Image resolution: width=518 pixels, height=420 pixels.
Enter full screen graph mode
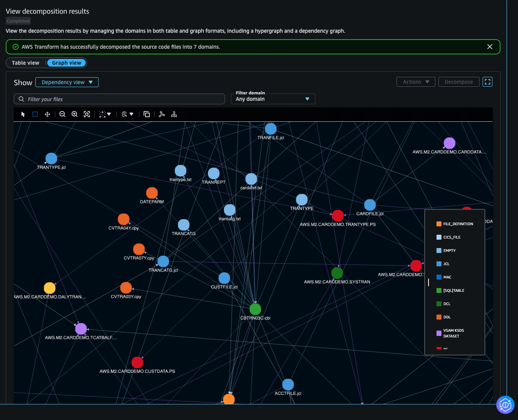click(488, 82)
